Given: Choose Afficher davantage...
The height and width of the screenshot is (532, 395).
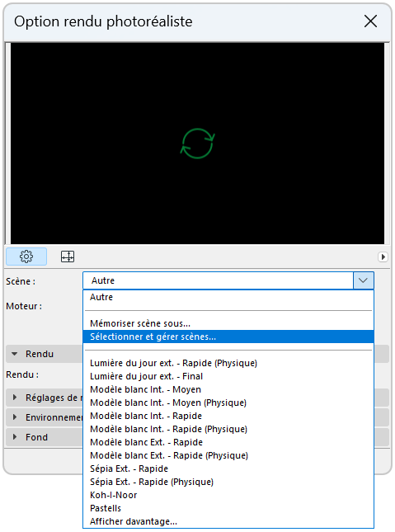Looking at the screenshot, I should (x=228, y=521).
